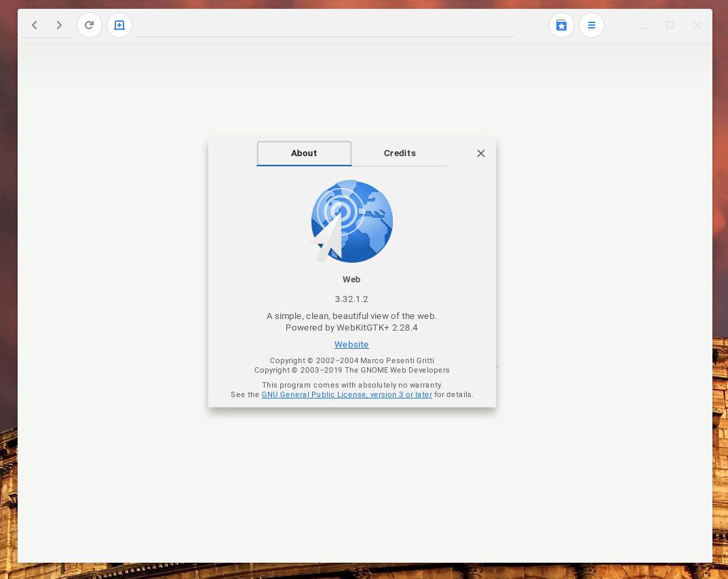Screen dimensions: 728x579
Task: Close the About dialog with X
Action: 481,153
